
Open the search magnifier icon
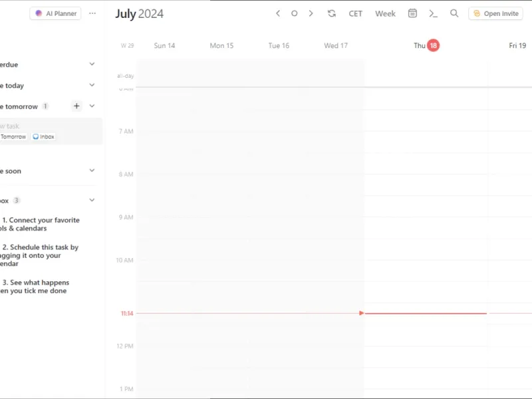point(454,13)
